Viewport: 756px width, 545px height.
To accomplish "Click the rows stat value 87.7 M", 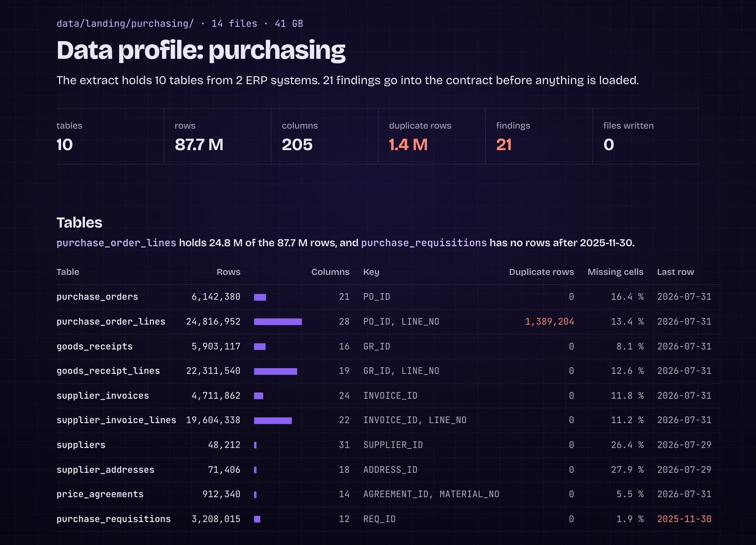I will pyautogui.click(x=199, y=144).
